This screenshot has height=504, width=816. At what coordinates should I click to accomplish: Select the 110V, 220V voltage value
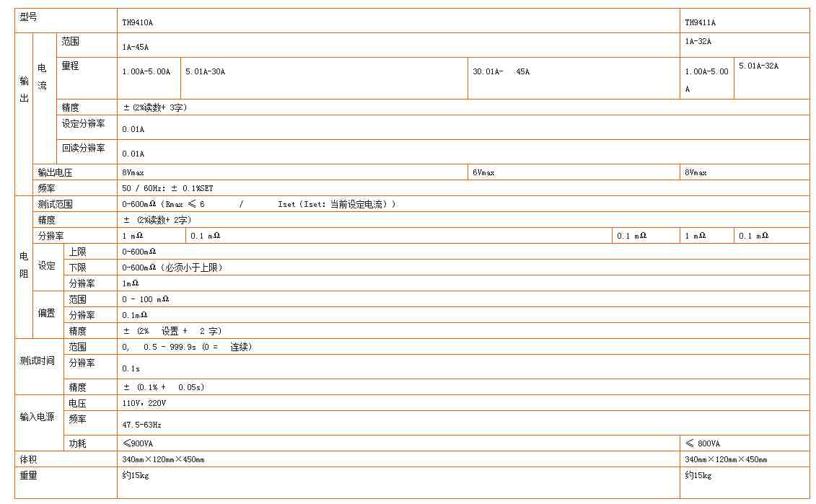coord(144,403)
